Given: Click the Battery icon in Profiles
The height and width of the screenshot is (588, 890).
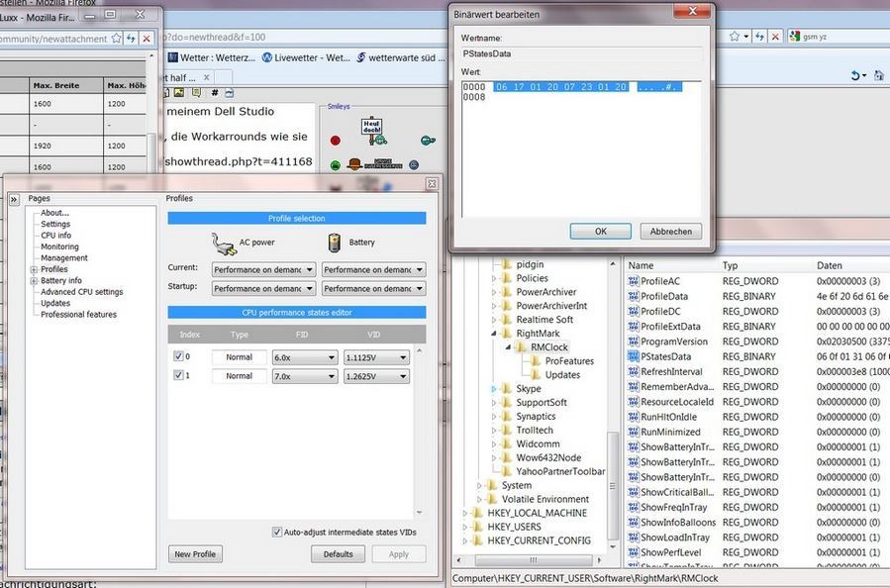Looking at the screenshot, I should (335, 243).
